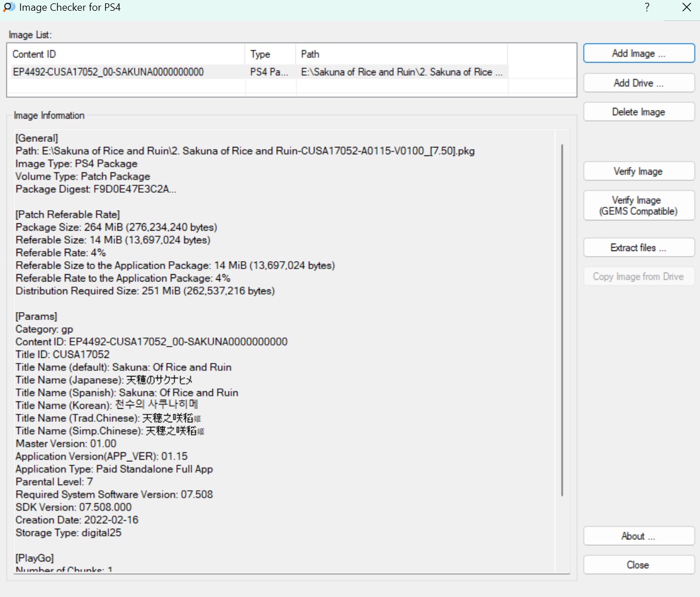The height and width of the screenshot is (597, 700).
Task: Click the Extract files button
Action: tap(638, 248)
